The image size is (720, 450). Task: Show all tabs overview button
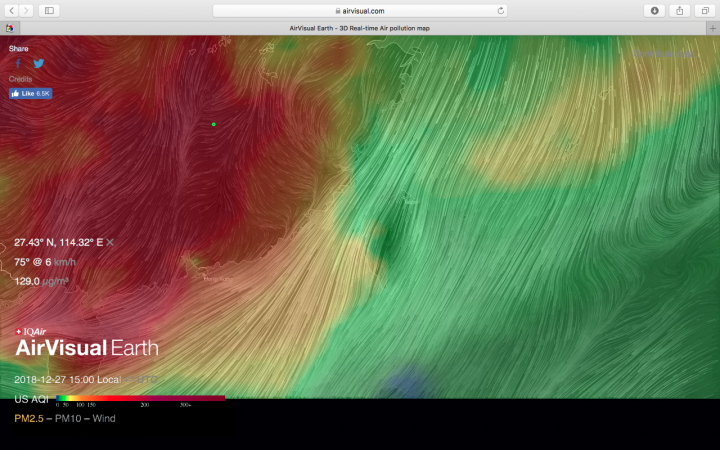pos(705,11)
